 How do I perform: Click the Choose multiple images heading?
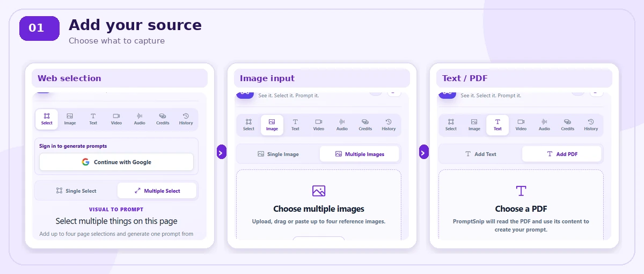tap(319, 209)
